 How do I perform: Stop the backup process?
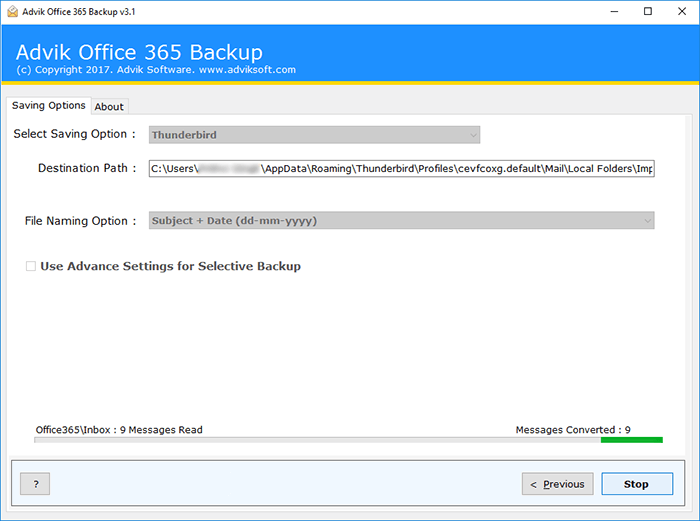coord(637,484)
